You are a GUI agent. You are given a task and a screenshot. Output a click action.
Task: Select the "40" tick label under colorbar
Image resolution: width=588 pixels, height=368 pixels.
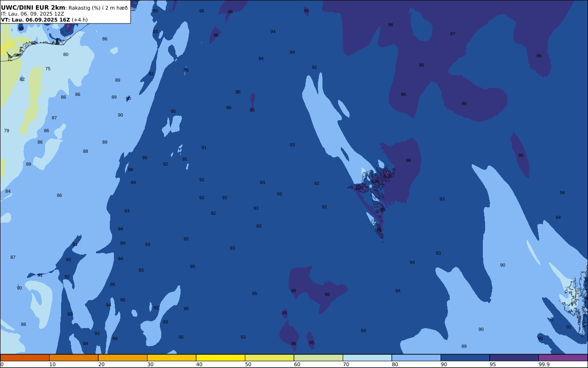(x=199, y=364)
